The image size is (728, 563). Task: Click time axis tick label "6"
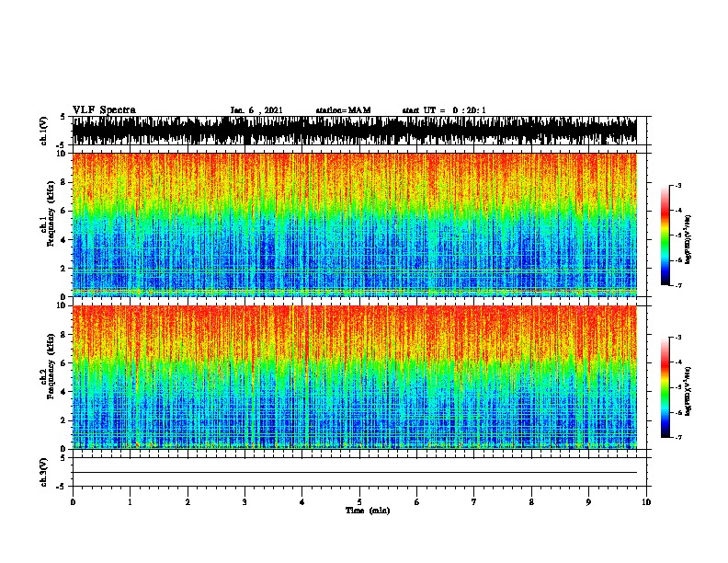point(417,502)
